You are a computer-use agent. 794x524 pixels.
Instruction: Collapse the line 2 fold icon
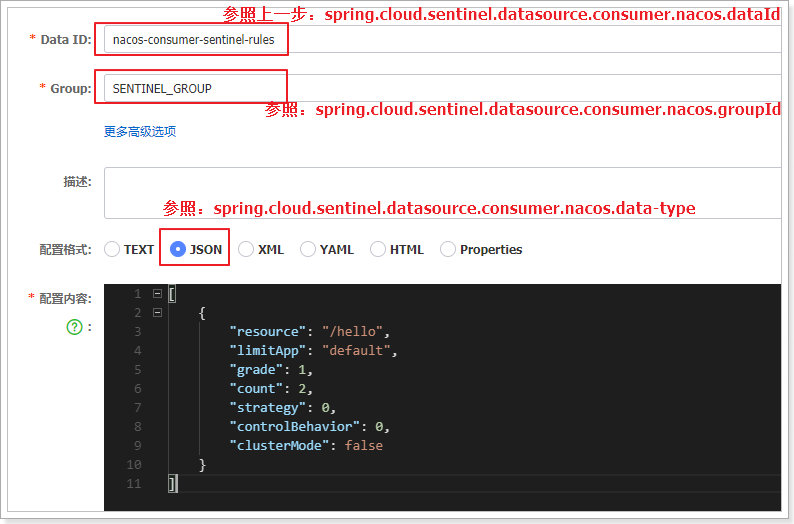pyautogui.click(x=157, y=313)
